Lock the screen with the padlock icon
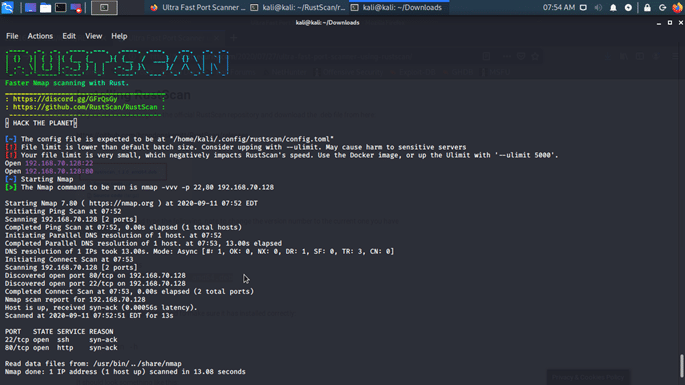Image resolution: width=685 pixels, height=385 pixels. [x=647, y=7]
